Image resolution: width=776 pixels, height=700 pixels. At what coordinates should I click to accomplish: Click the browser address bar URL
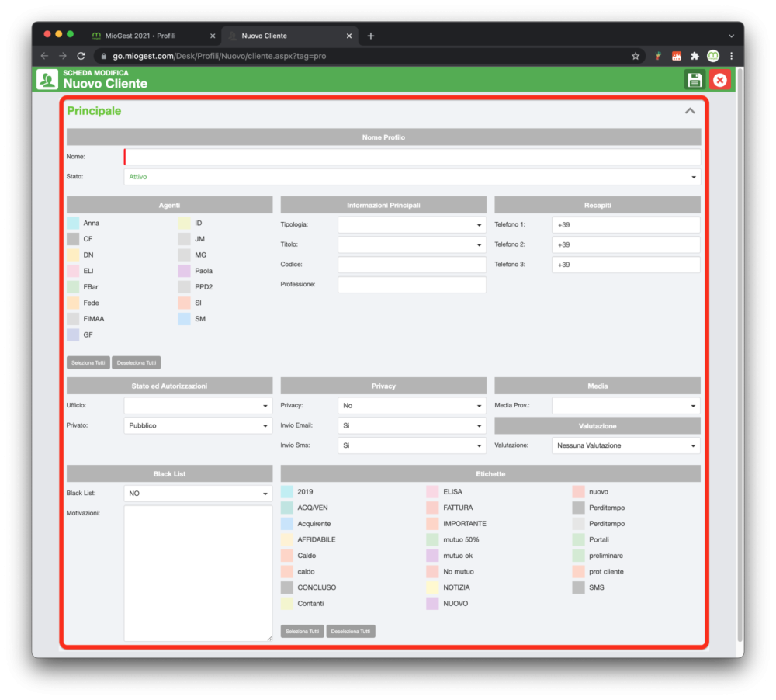(220, 56)
